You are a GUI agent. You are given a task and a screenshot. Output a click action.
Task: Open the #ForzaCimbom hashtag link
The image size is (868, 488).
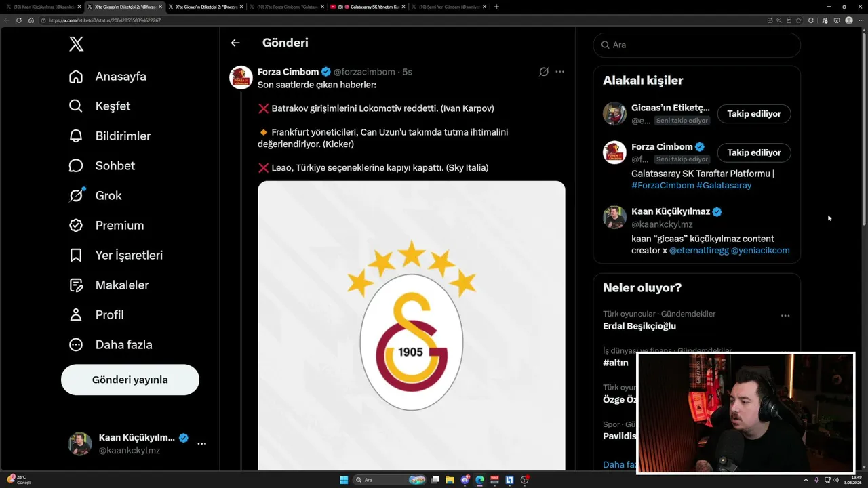tap(663, 186)
